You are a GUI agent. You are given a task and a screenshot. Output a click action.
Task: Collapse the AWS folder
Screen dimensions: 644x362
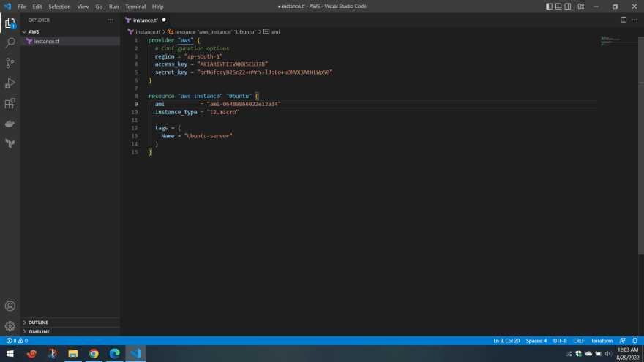(70, 31)
